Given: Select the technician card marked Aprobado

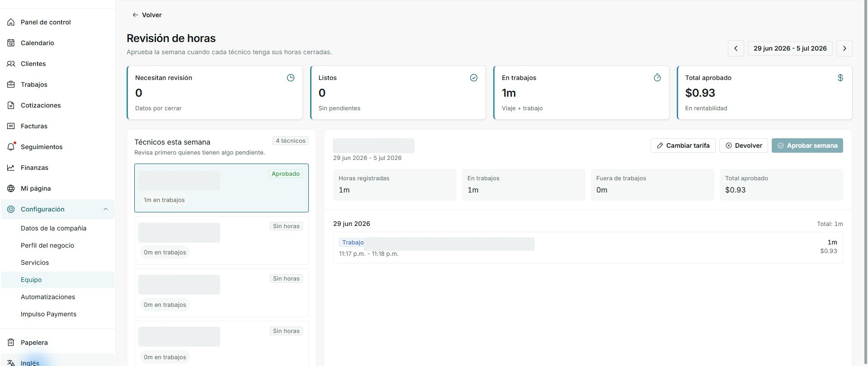Looking at the screenshot, I should pyautogui.click(x=222, y=188).
